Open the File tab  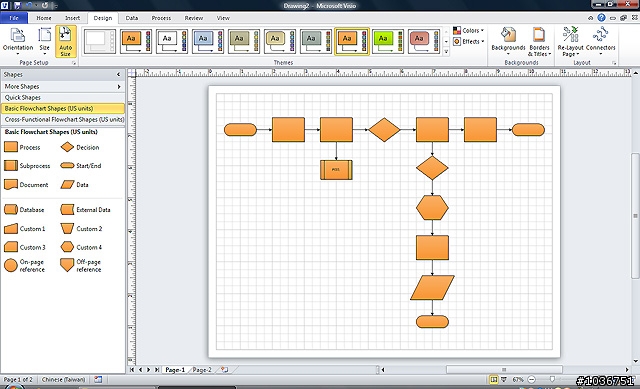14,18
